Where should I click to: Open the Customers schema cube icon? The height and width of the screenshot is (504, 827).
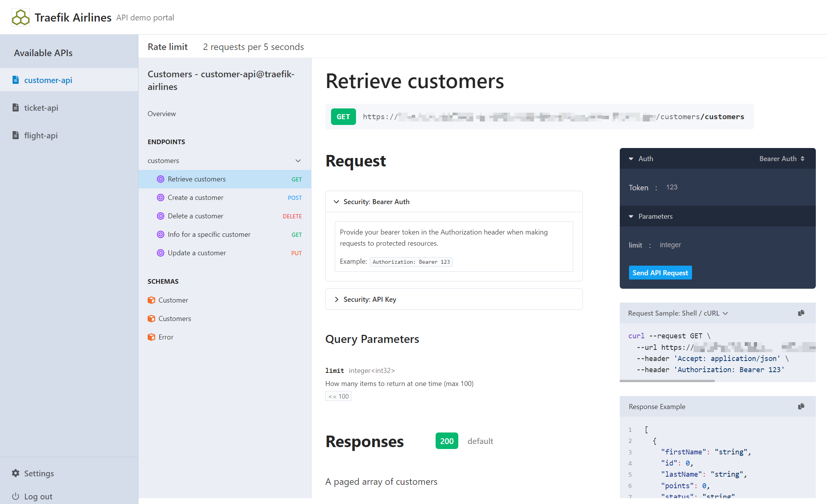[151, 318]
